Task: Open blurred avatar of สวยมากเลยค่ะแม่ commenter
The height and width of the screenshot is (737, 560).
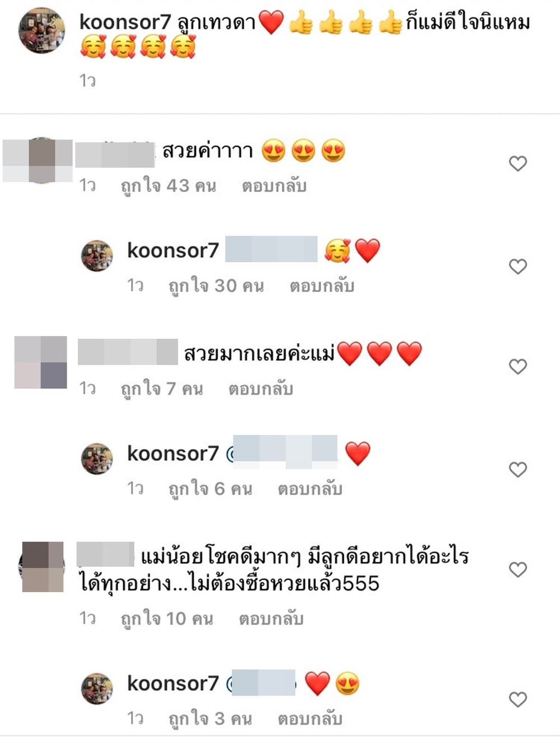Action: pyautogui.click(x=41, y=362)
